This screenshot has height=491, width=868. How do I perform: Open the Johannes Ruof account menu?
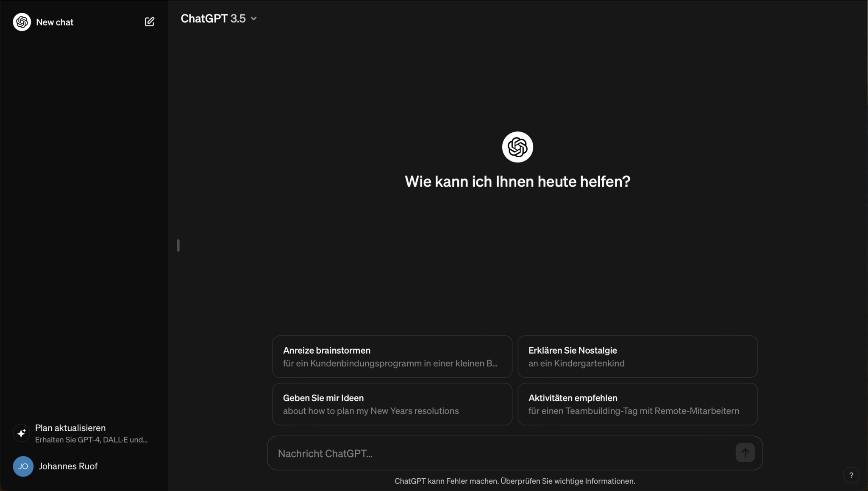click(69, 466)
